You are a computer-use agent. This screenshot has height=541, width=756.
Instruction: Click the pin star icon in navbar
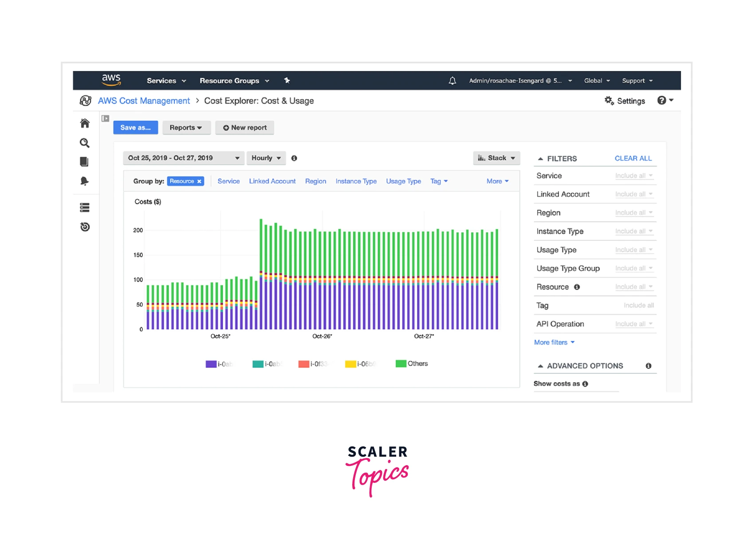(287, 80)
